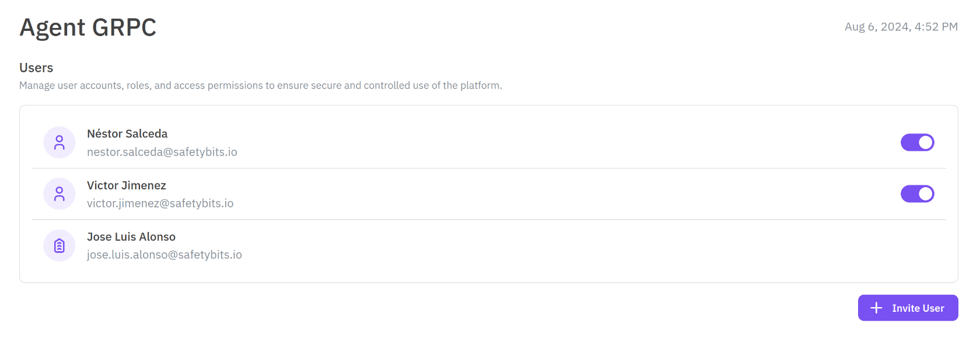
Task: Click the jose.luis.alonso@safetybits.io email address
Action: click(164, 255)
